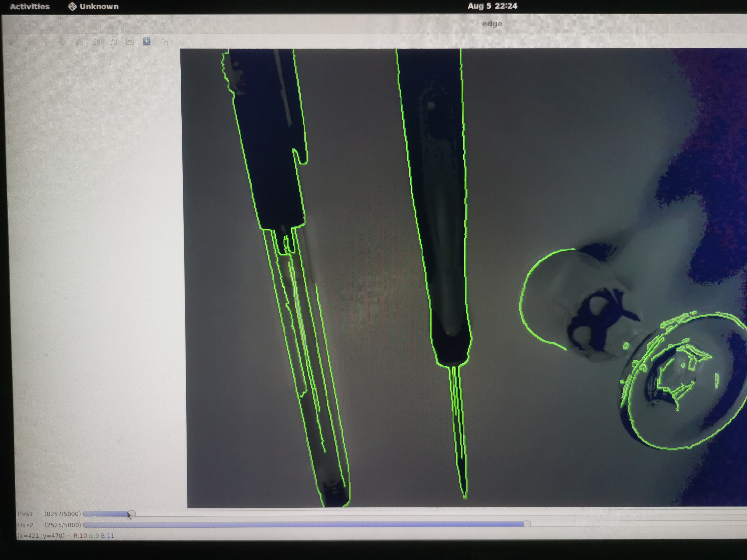Click the value text (0257/5000)
The image size is (747, 560).
pos(63,514)
